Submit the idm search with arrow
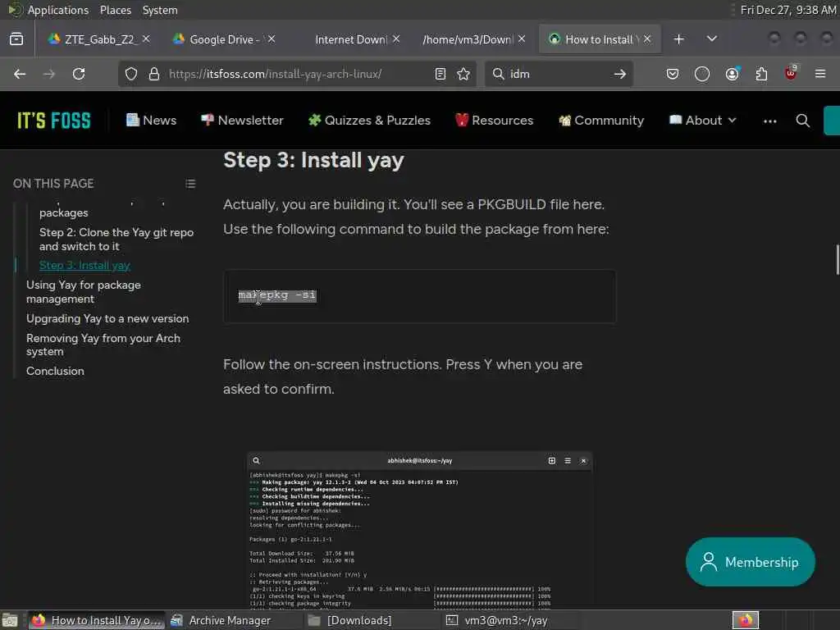The width and height of the screenshot is (840, 630). coord(620,74)
